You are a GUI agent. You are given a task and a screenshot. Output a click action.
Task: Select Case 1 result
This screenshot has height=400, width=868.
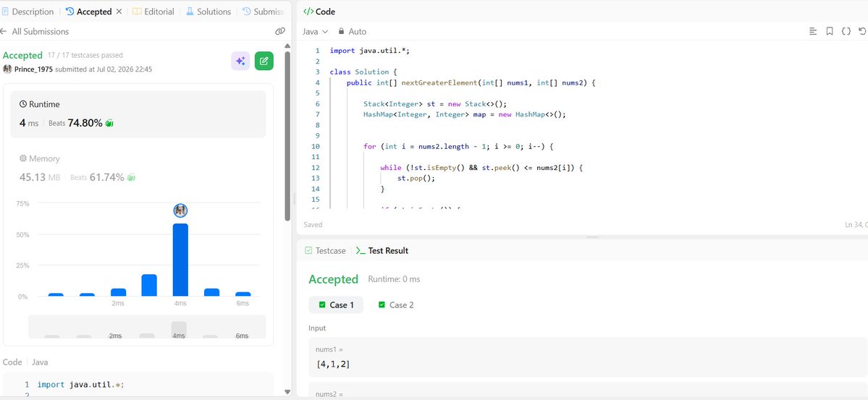pyautogui.click(x=336, y=305)
